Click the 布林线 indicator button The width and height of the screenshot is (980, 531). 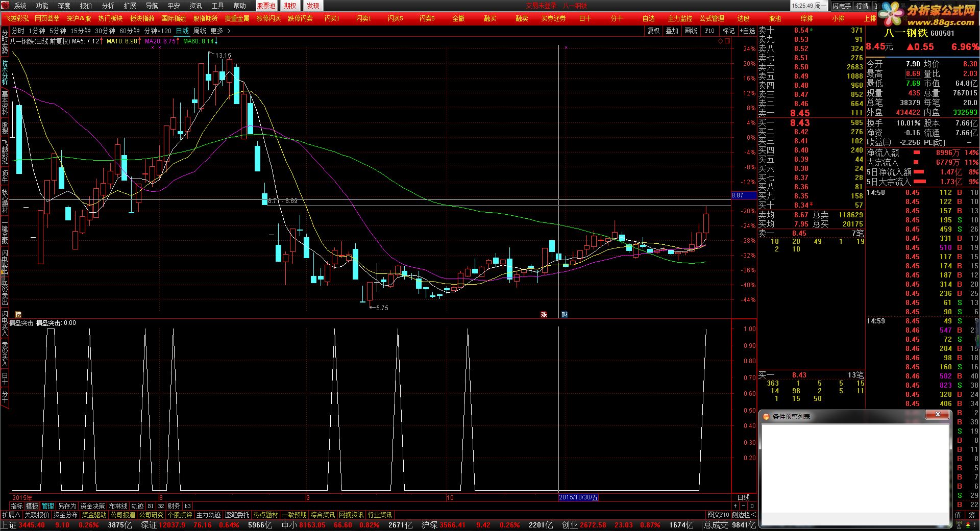point(118,506)
